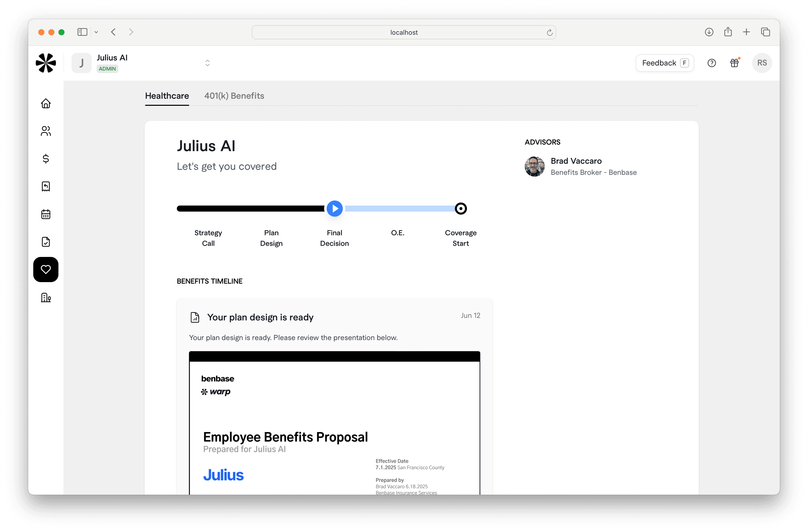
Task: Click the active Benefits heart icon
Action: click(x=46, y=269)
